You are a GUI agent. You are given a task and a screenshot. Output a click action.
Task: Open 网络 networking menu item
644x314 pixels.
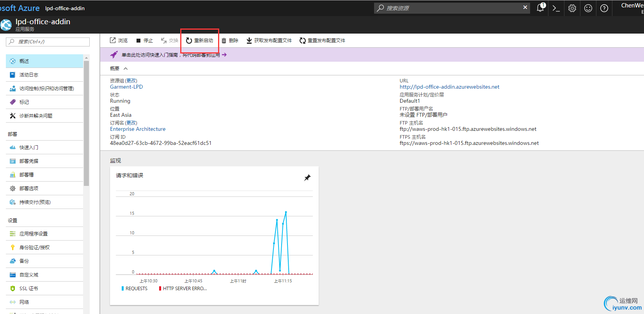pos(44,302)
